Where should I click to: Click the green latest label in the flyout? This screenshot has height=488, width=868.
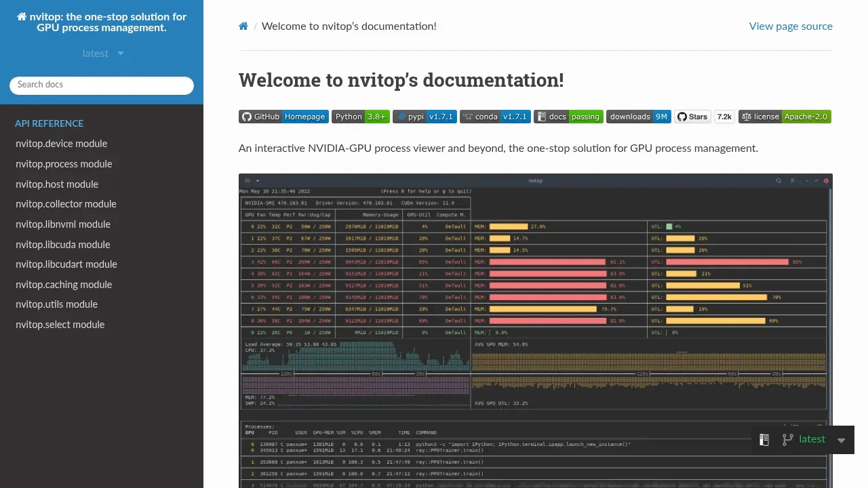click(x=812, y=439)
